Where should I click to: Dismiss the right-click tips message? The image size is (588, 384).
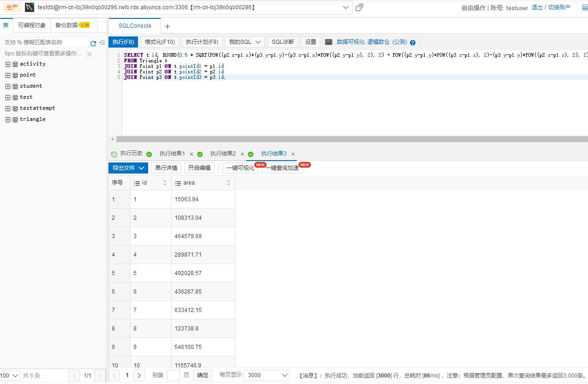[x=90, y=54]
